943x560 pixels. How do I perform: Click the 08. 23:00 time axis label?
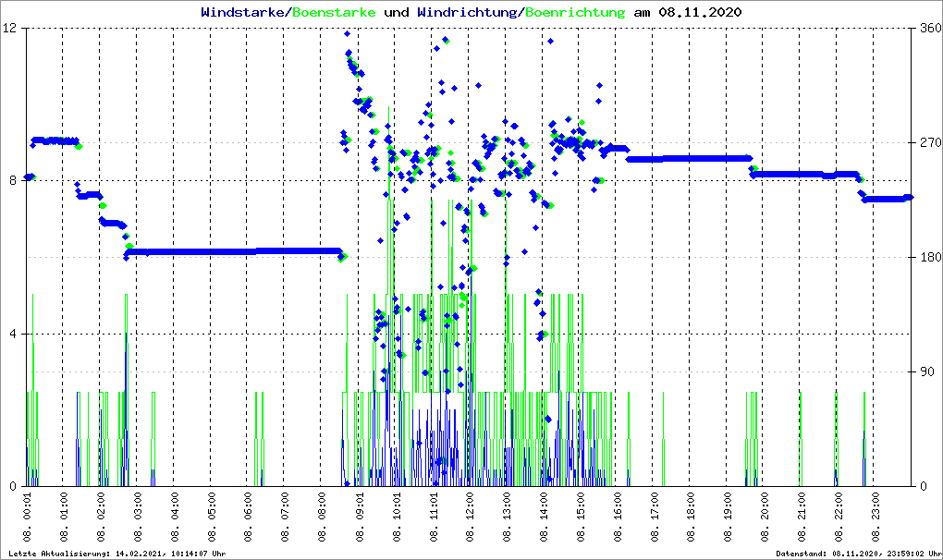click(x=875, y=517)
